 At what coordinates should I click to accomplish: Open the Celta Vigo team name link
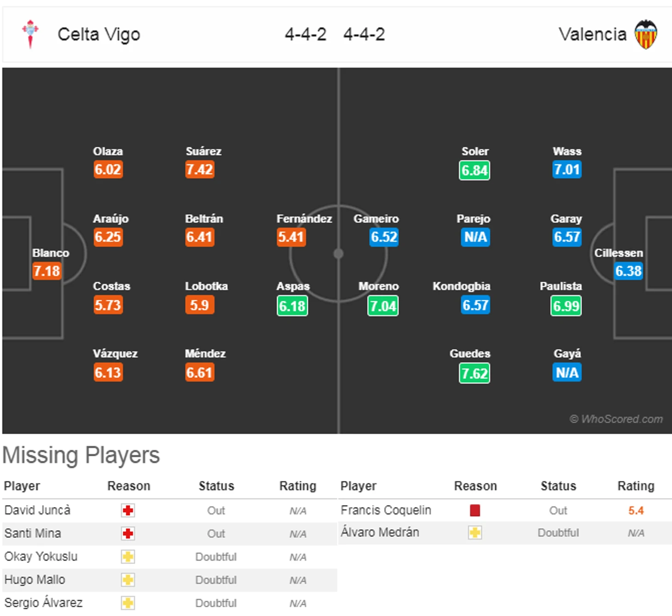[99, 35]
